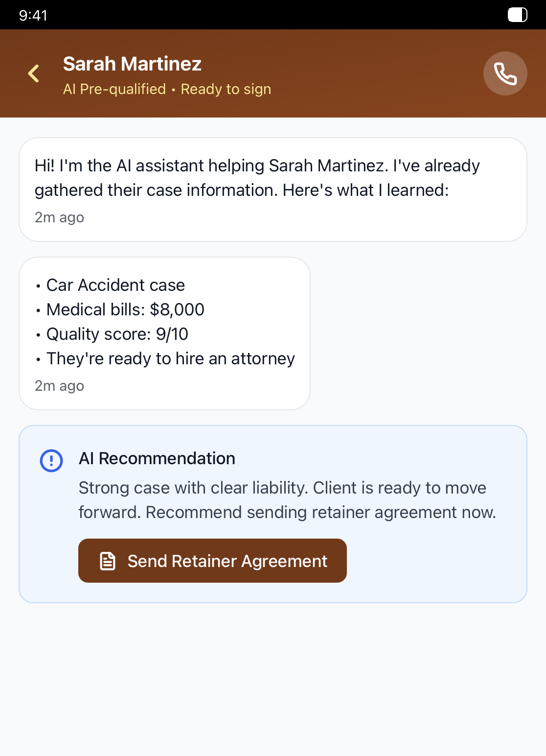The image size is (546, 756).
Task: Tap the battery indicator in the status bar
Action: coord(517,15)
